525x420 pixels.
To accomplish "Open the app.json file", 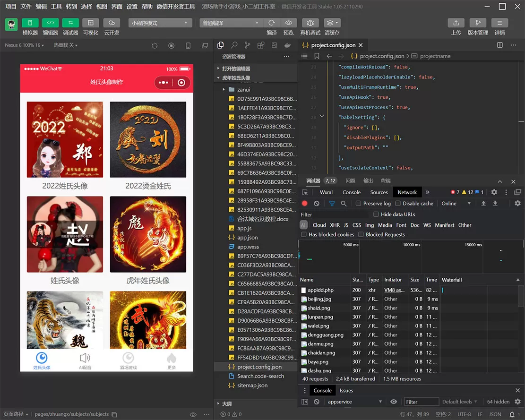I will pos(247,238).
